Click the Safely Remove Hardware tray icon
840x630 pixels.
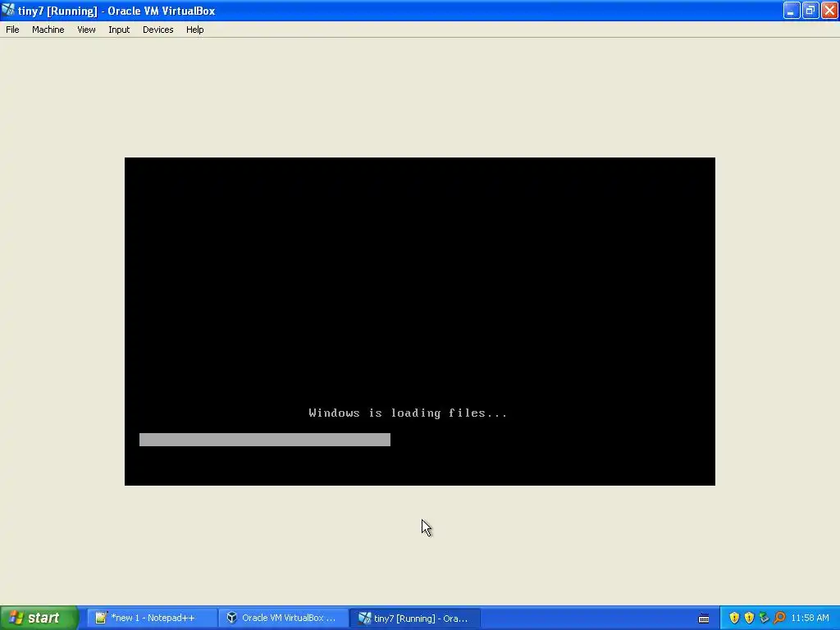764,618
